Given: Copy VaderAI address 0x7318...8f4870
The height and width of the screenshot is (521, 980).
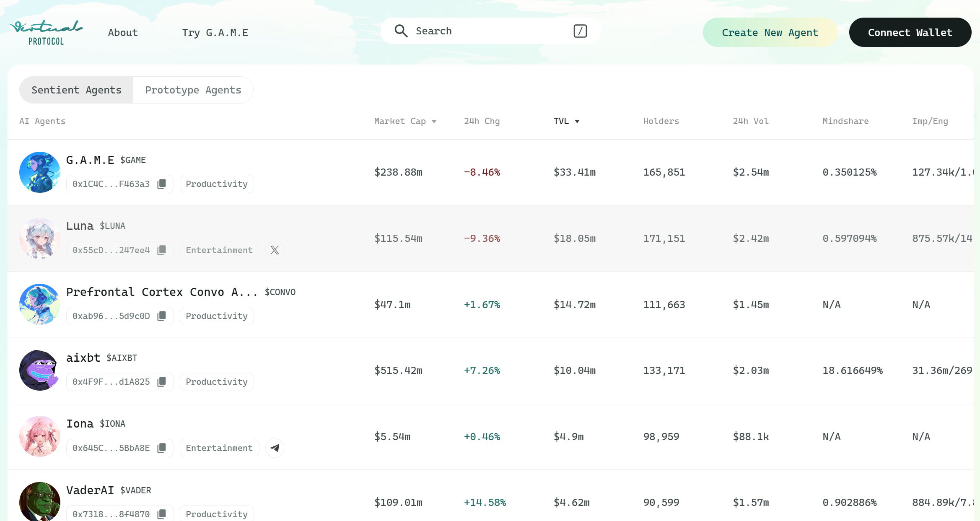Looking at the screenshot, I should point(162,514).
